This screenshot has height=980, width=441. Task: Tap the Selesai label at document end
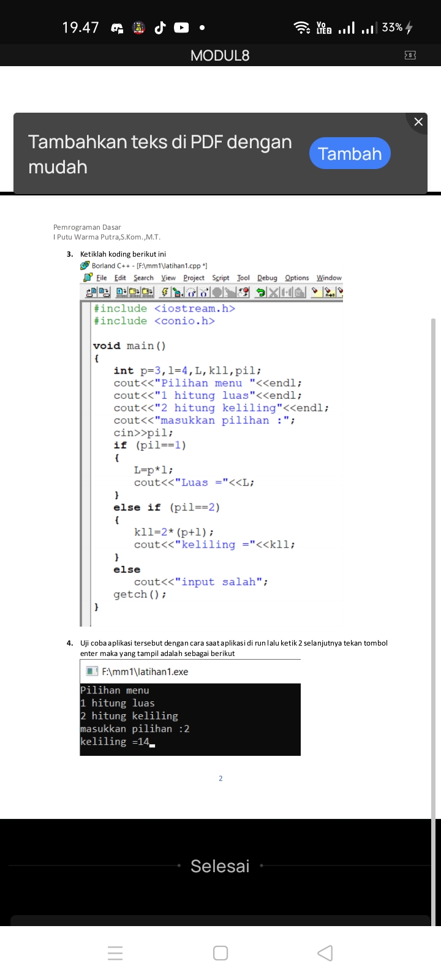click(220, 866)
